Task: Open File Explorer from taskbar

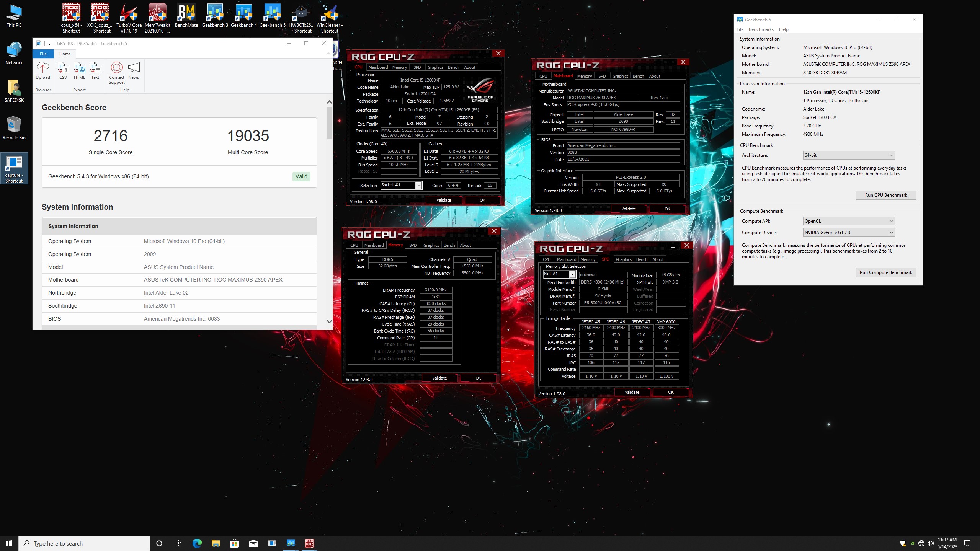Action: coord(216,543)
